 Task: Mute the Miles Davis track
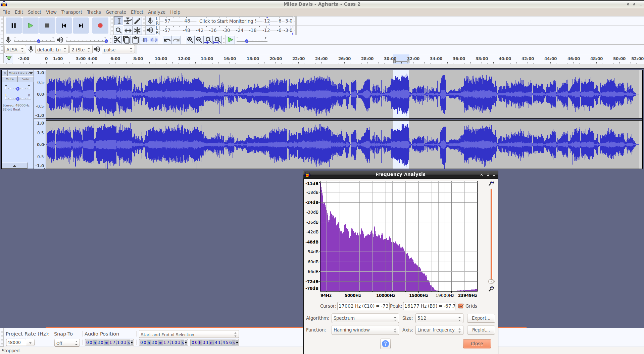pyautogui.click(x=10, y=79)
